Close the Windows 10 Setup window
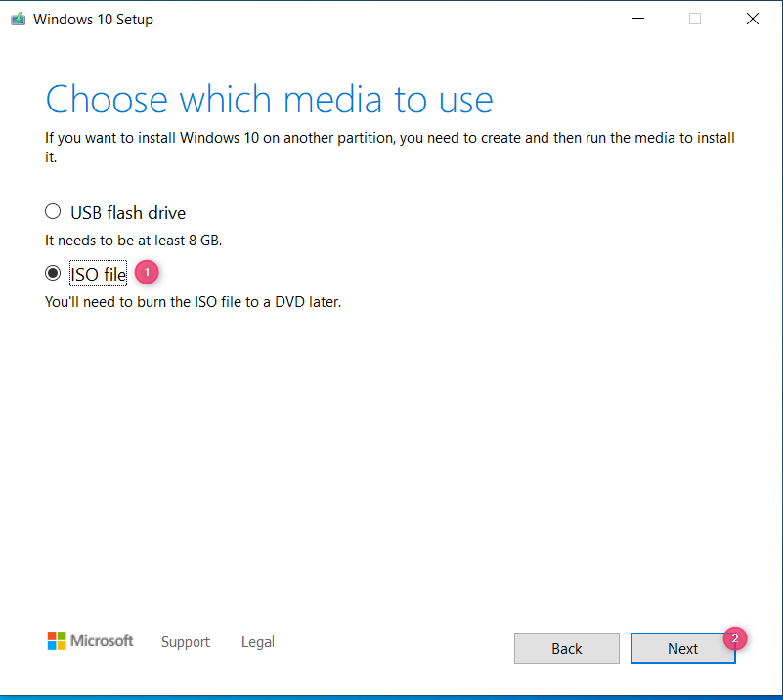 [x=752, y=19]
